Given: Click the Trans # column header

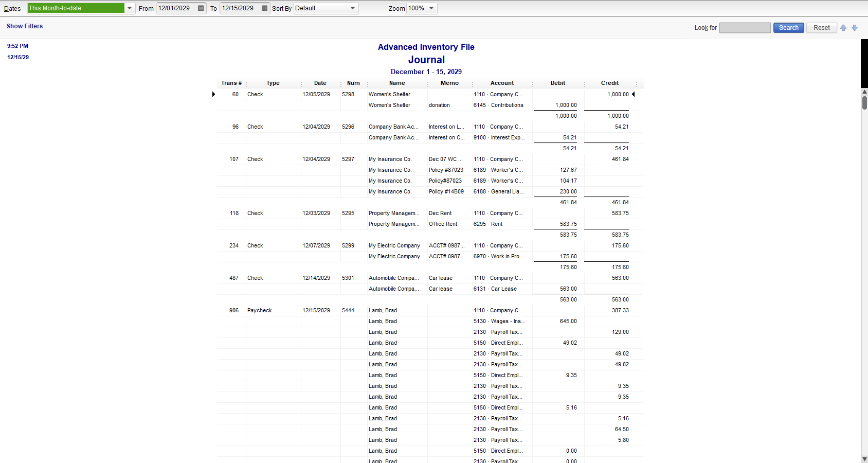Looking at the screenshot, I should click(231, 83).
